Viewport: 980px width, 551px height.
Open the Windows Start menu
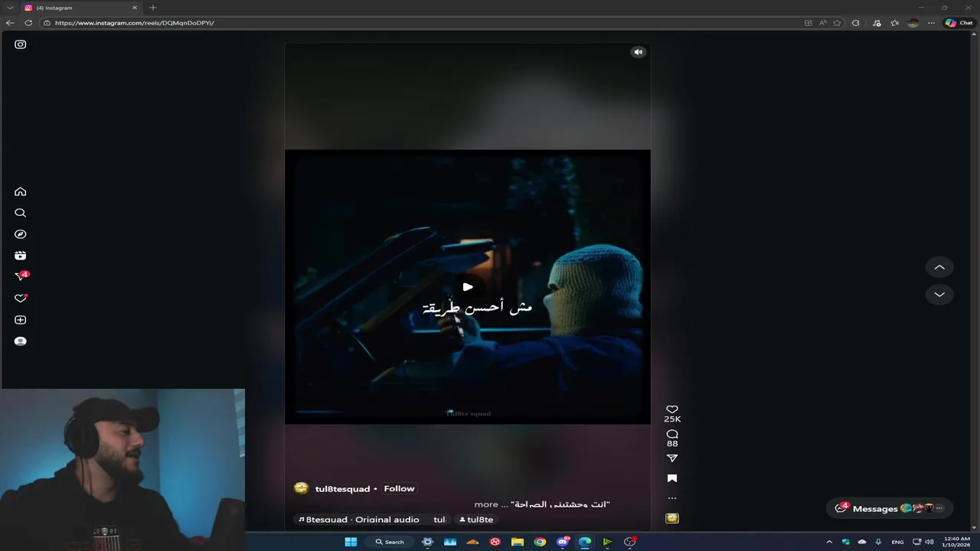tap(351, 542)
